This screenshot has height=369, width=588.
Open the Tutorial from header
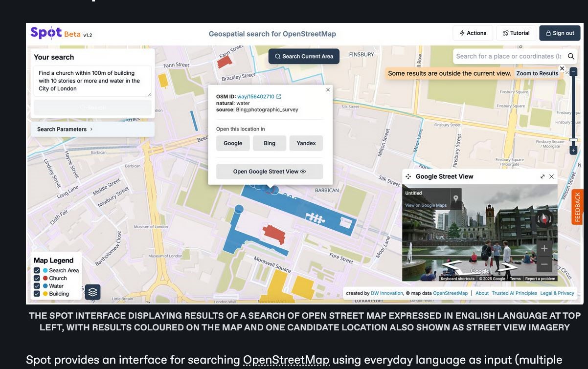516,33
